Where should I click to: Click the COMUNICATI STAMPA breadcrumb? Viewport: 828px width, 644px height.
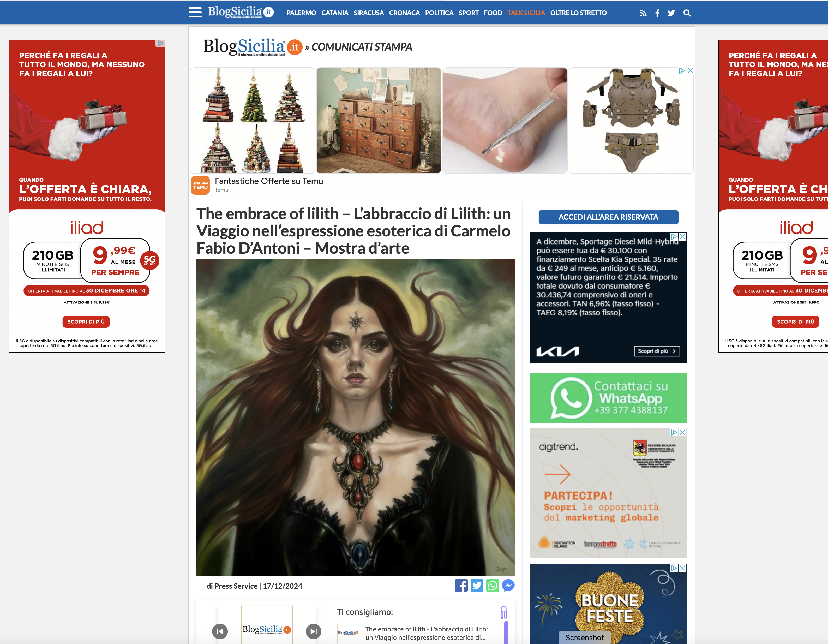point(361,47)
